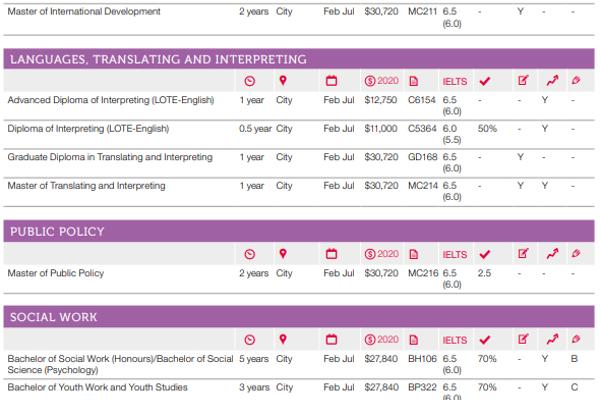Click the location pin icon in Social Work header
This screenshot has width=600, height=400.
283,339
